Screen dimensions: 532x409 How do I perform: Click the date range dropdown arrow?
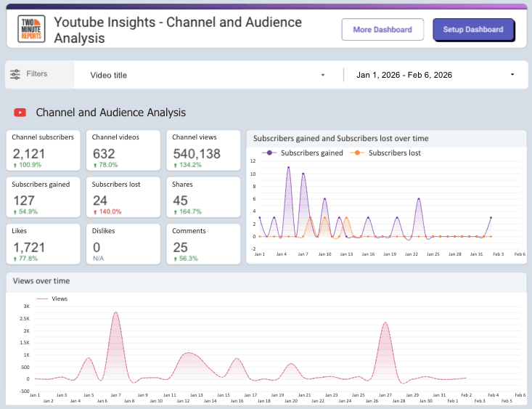(512, 74)
